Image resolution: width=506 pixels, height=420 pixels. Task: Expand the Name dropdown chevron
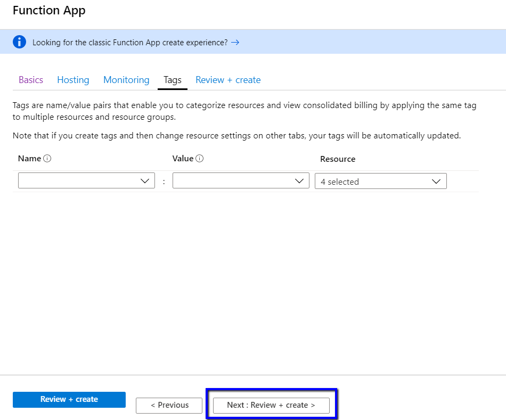(144, 181)
